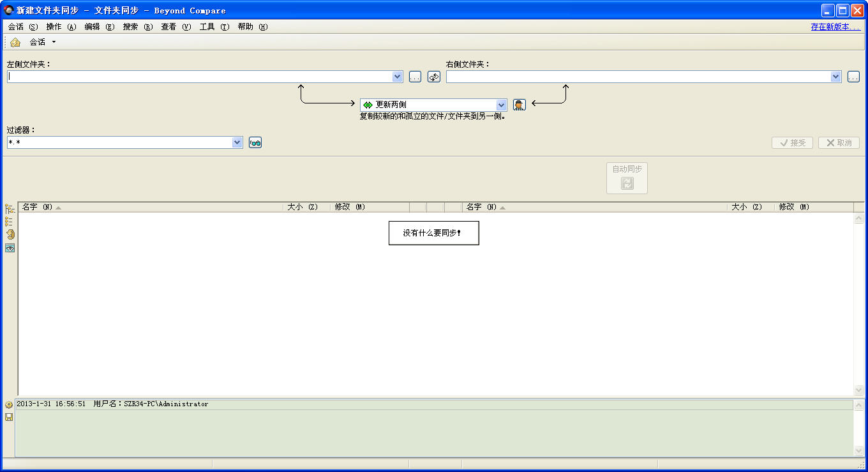Image resolution: width=868 pixels, height=472 pixels.
Task: Expand the 过滤器 filter dropdown arrow
Action: click(x=237, y=142)
